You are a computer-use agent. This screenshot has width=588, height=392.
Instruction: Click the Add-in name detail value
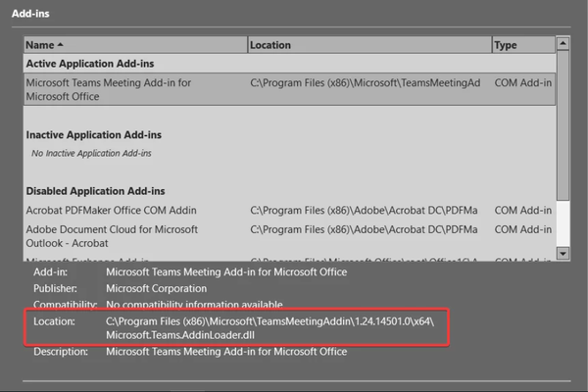click(x=226, y=272)
